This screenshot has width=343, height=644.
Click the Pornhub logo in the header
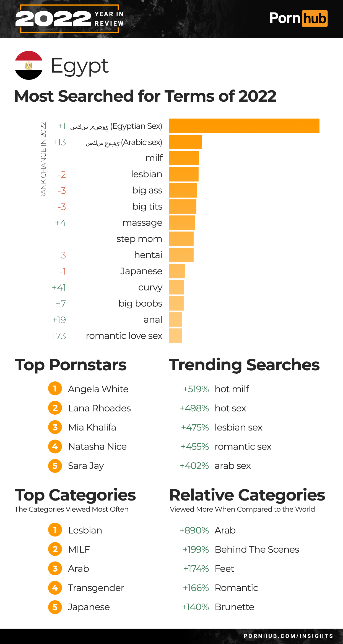[298, 19]
